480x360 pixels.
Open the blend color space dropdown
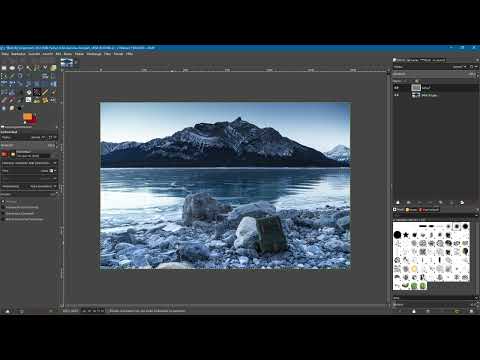(x=29, y=163)
